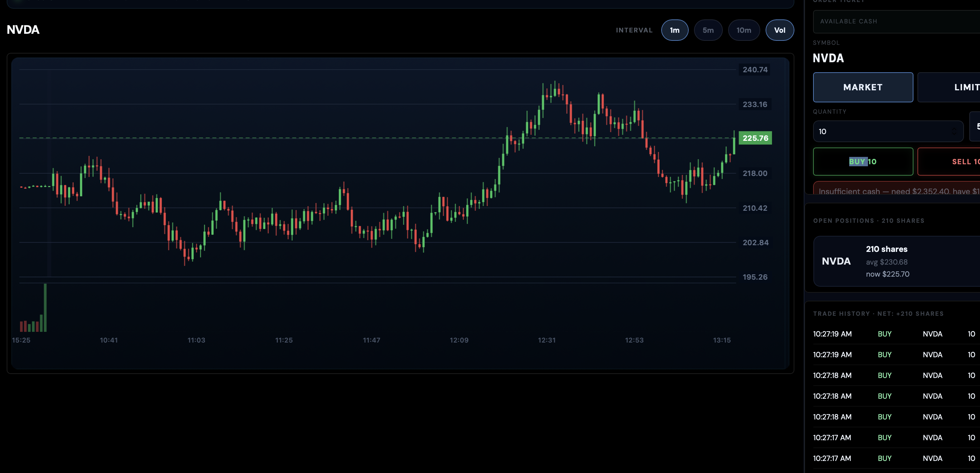Click the Available Cash field
This screenshot has height=473, width=980.
pyautogui.click(x=896, y=22)
